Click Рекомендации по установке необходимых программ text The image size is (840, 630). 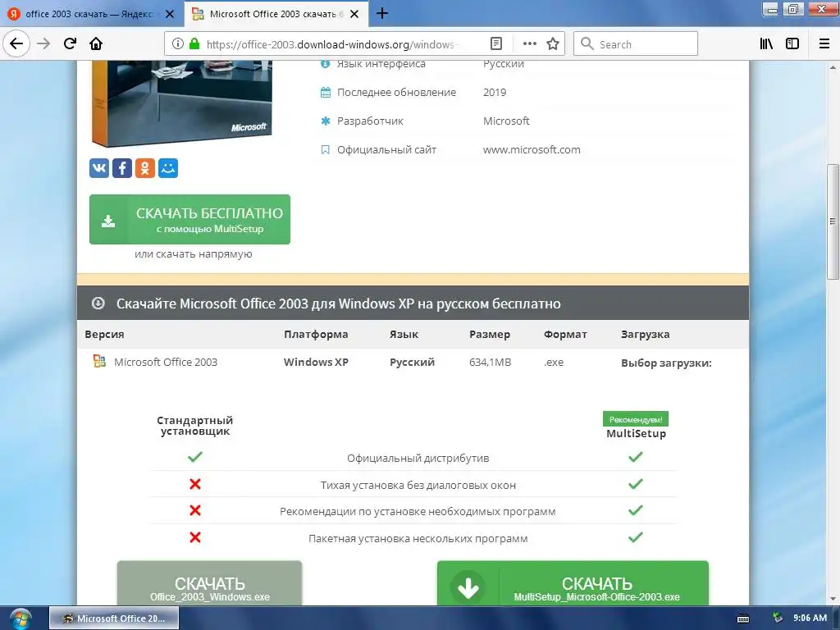click(x=418, y=512)
